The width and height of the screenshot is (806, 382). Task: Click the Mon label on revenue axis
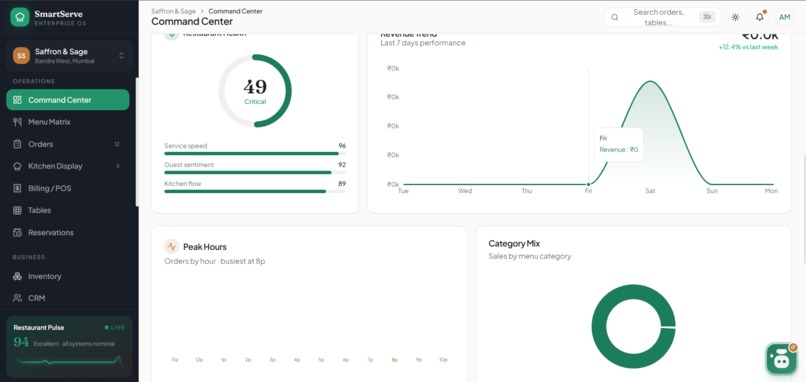click(772, 191)
